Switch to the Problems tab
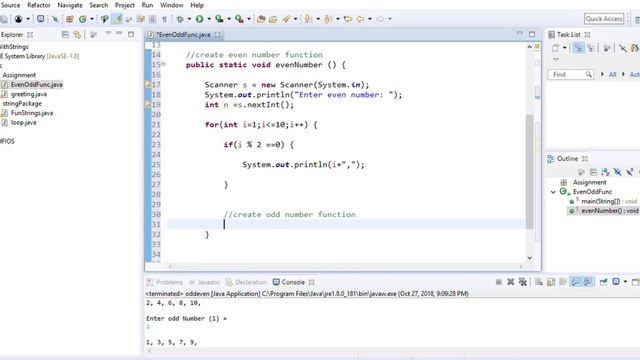Screen dimensions: 640x360 (x=165, y=282)
